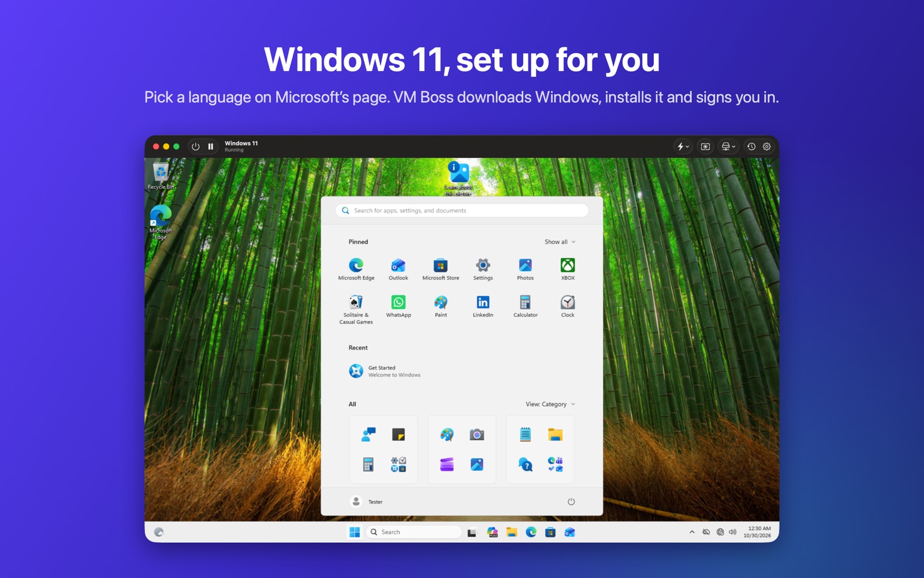
Task: Open the devices dropdown in the VM toolbar
Action: coord(728,147)
